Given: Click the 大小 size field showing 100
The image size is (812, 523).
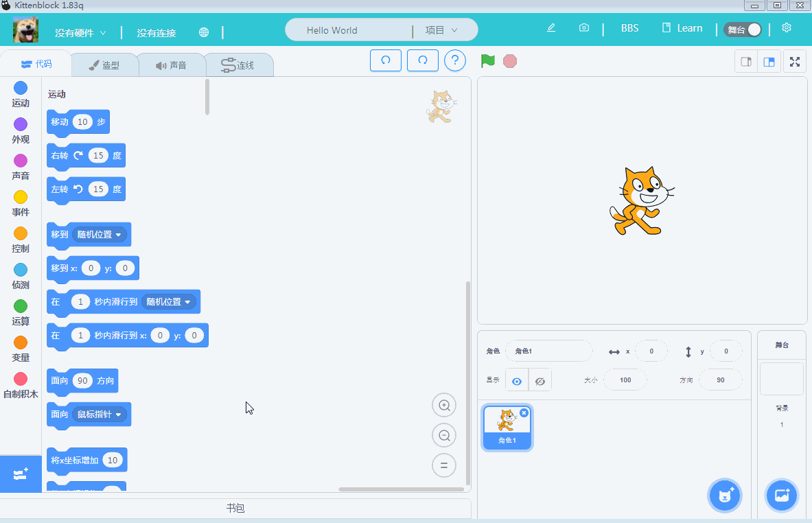Looking at the screenshot, I should tap(625, 380).
